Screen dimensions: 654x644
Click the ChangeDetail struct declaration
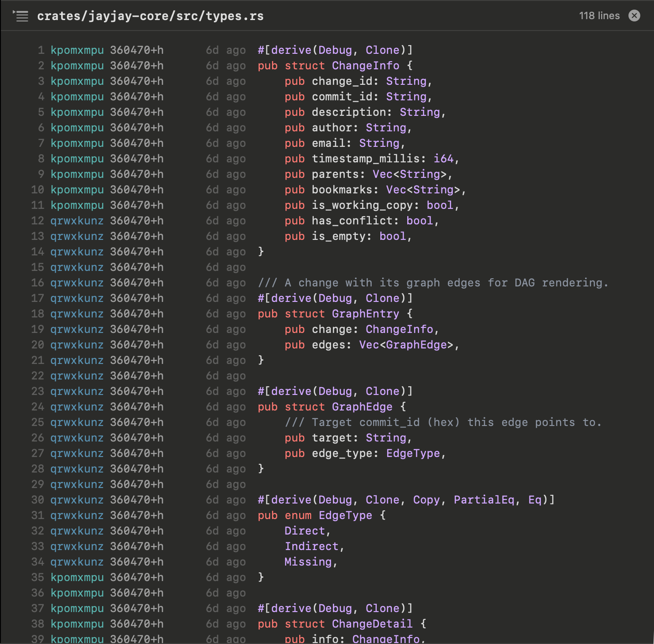372,624
